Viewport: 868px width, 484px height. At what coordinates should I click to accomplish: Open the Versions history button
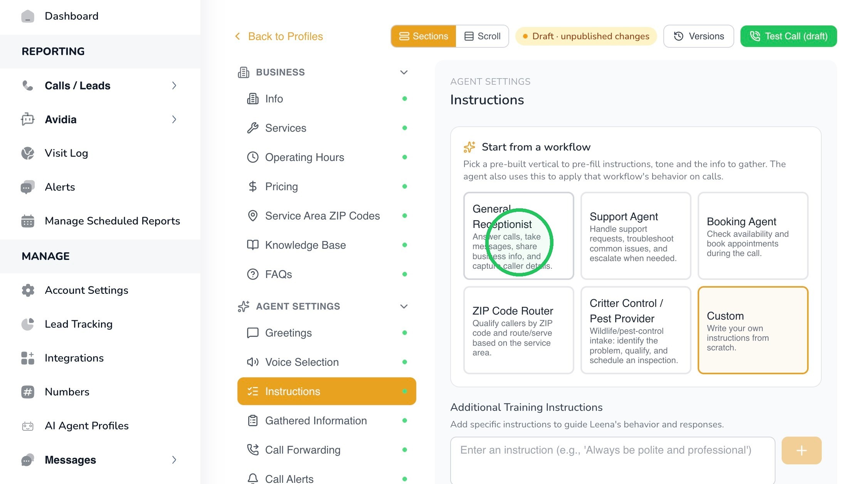tap(698, 36)
